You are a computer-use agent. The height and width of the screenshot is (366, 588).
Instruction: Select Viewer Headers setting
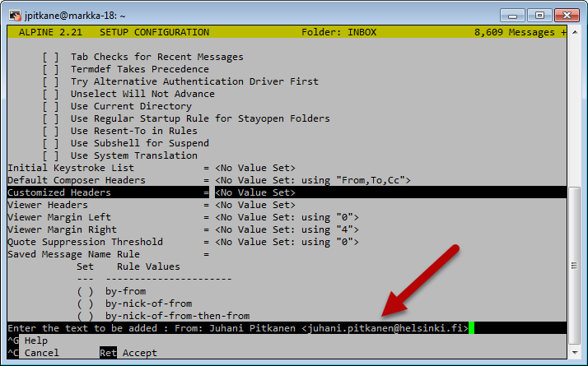[x=152, y=205]
